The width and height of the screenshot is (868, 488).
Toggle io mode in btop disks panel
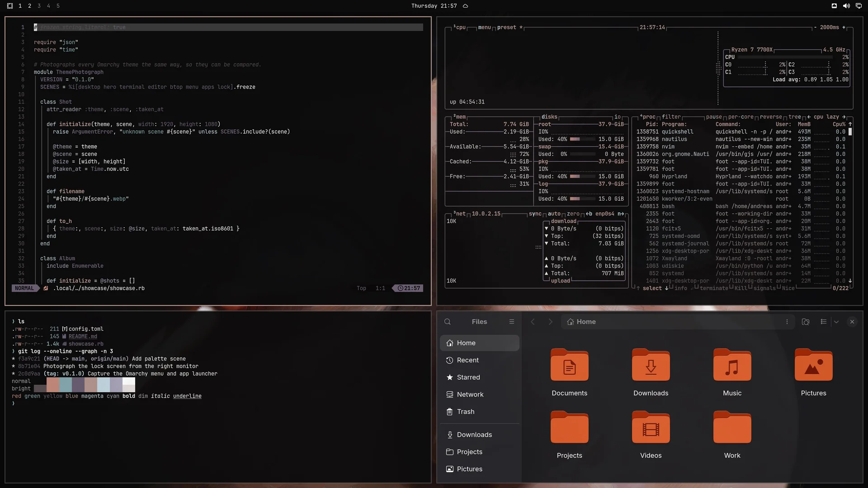pos(618,117)
